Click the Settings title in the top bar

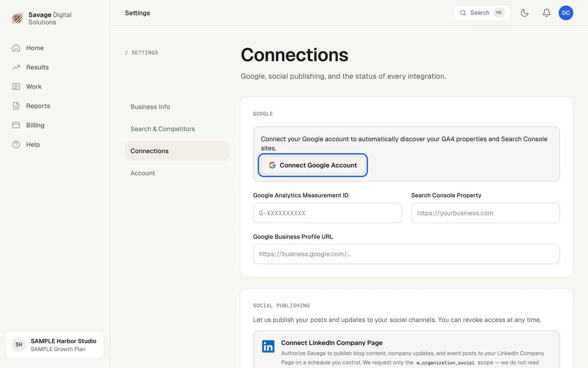tap(137, 13)
